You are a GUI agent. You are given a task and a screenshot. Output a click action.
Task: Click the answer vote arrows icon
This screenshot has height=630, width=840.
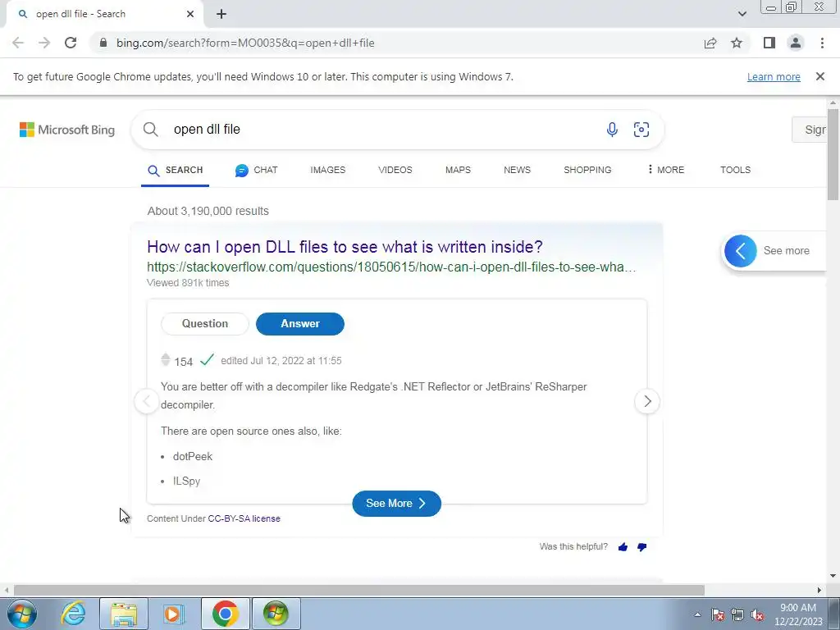166,360
